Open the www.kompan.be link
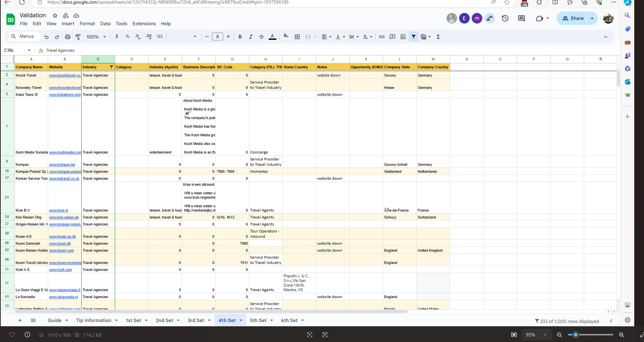The height and width of the screenshot is (342, 644). click(x=62, y=165)
